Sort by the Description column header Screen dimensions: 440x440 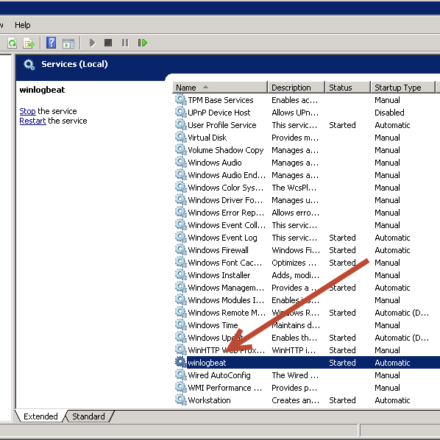tap(296, 88)
